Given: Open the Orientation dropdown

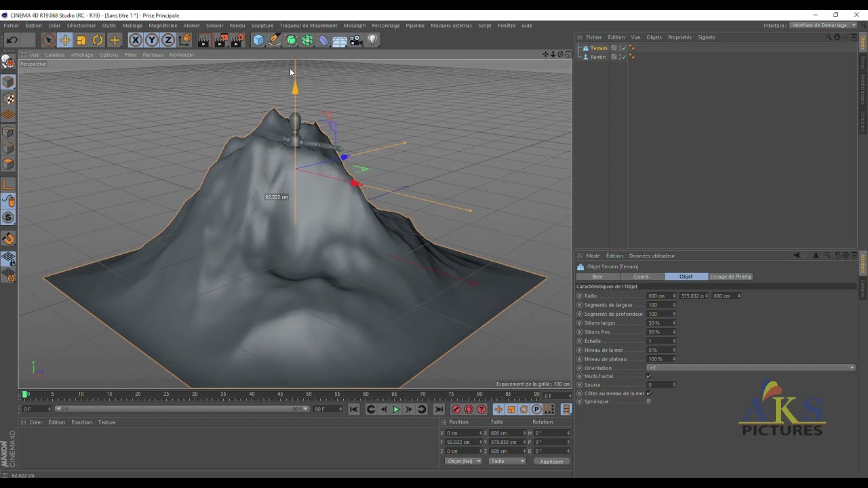Looking at the screenshot, I should point(751,368).
